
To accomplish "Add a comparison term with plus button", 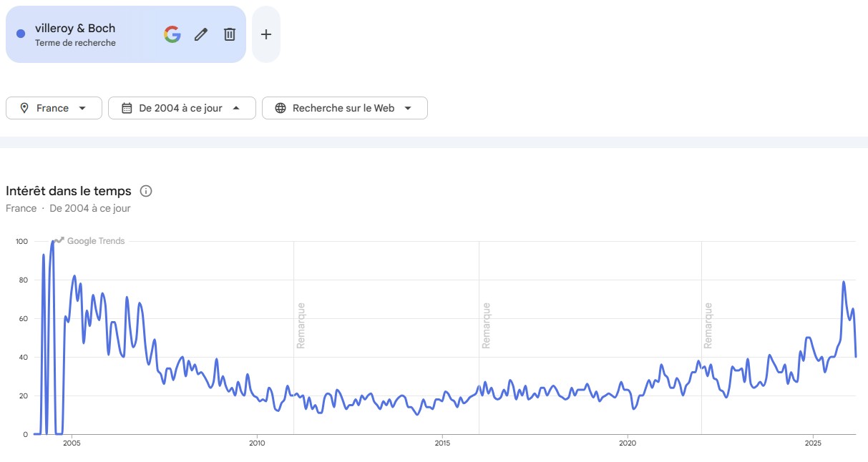I will pos(266,34).
